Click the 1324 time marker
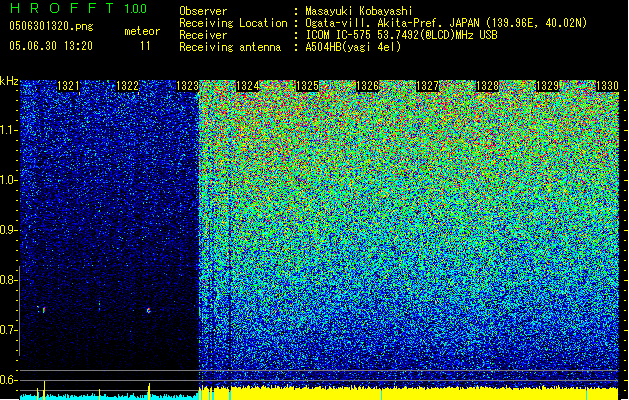 248,86
